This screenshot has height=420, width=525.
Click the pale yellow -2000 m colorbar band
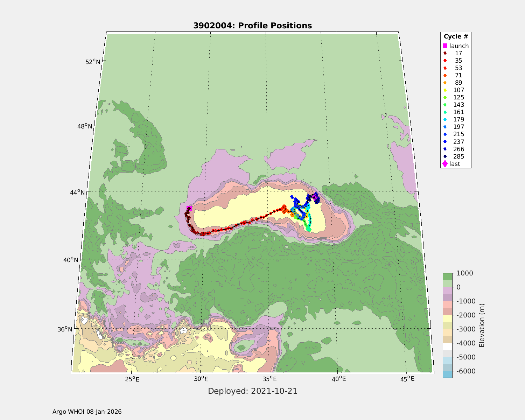tap(447, 318)
